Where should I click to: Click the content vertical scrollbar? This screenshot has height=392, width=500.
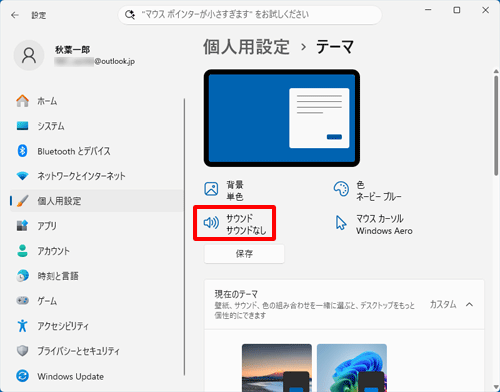[x=496, y=126]
